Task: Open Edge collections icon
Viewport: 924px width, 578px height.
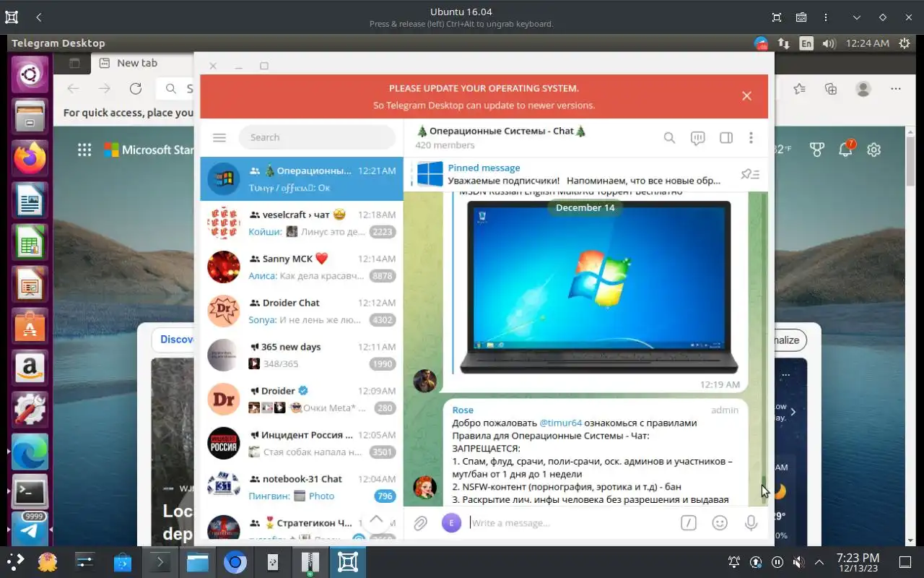Action: tap(831, 88)
